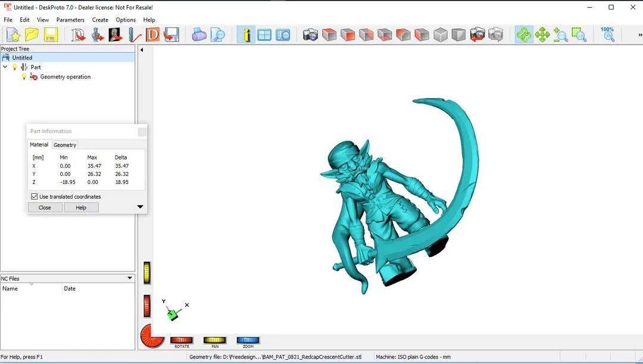Viewport: 643px width, 364px height.
Task: Open the NC Files dropdown arrow
Action: (130, 278)
